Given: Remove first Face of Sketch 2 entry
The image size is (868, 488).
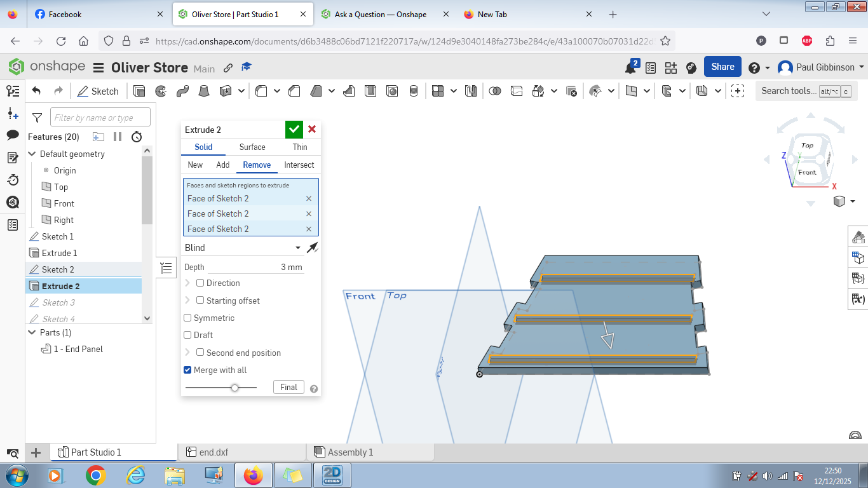Looking at the screenshot, I should [309, 198].
